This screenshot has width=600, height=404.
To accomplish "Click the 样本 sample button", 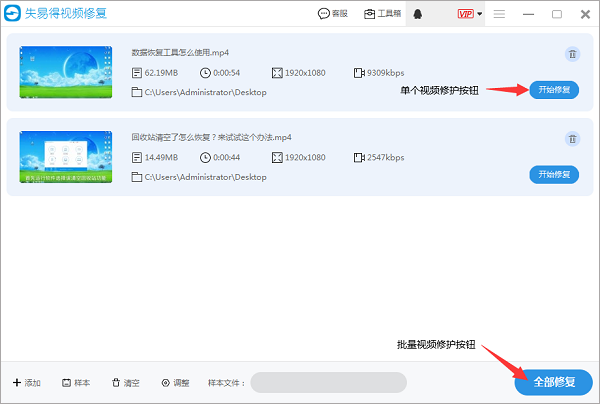I will [x=76, y=383].
